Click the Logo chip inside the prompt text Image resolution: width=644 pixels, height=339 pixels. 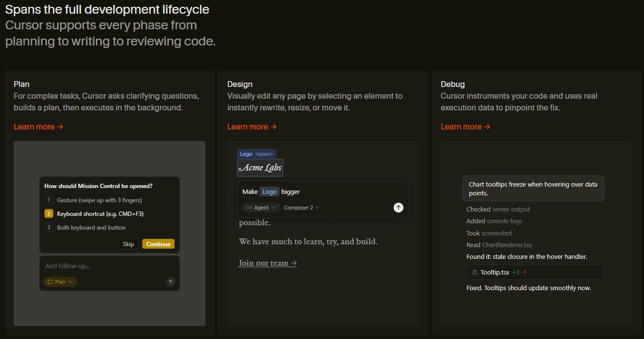click(269, 191)
